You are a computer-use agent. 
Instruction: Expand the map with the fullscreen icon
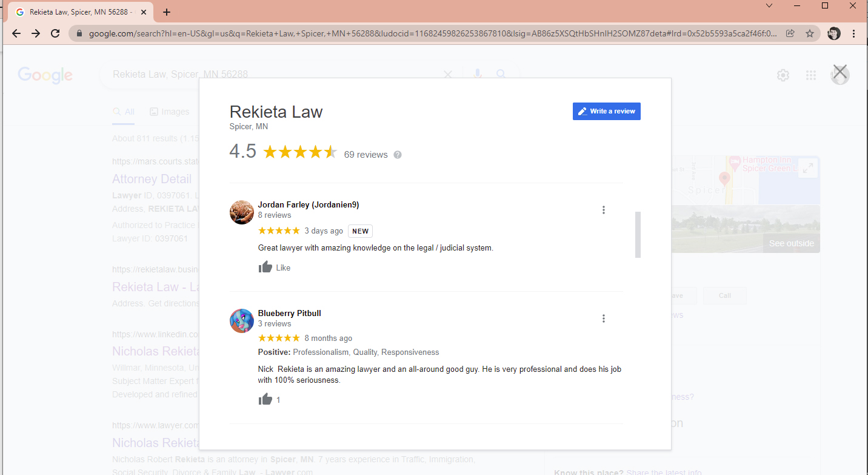808,168
